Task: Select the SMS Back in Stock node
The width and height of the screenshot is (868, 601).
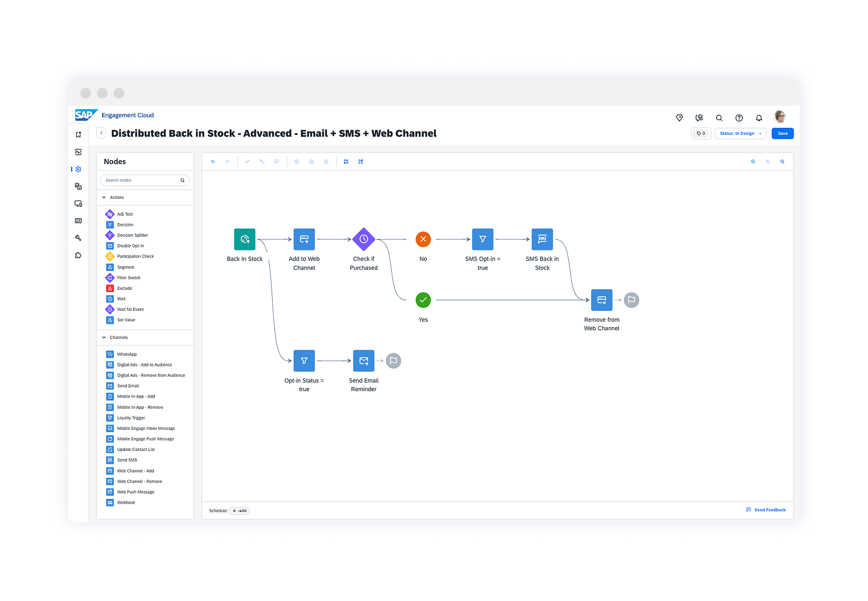Action: [x=542, y=239]
